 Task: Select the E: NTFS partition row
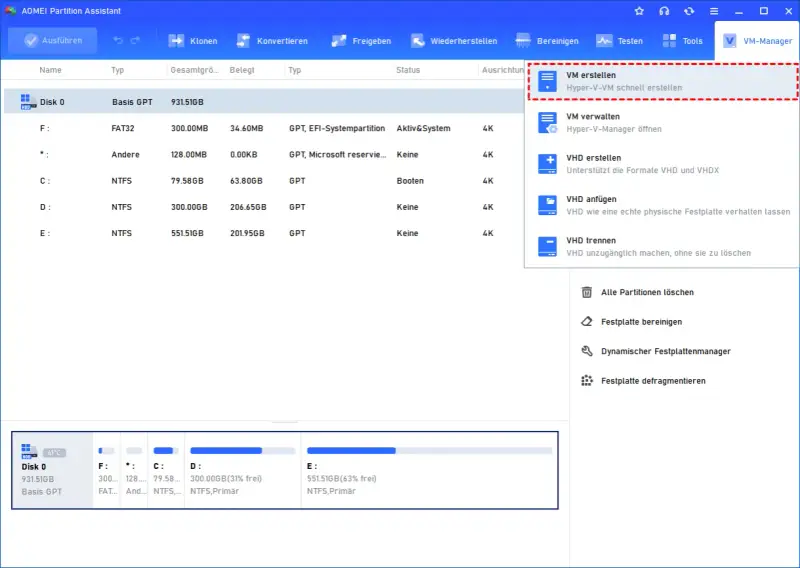click(264, 233)
